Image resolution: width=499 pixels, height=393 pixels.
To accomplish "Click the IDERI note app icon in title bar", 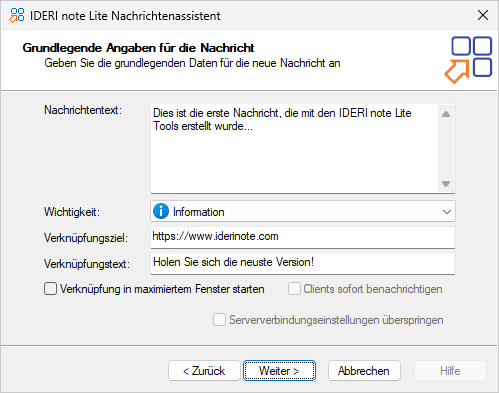I will 17,15.
